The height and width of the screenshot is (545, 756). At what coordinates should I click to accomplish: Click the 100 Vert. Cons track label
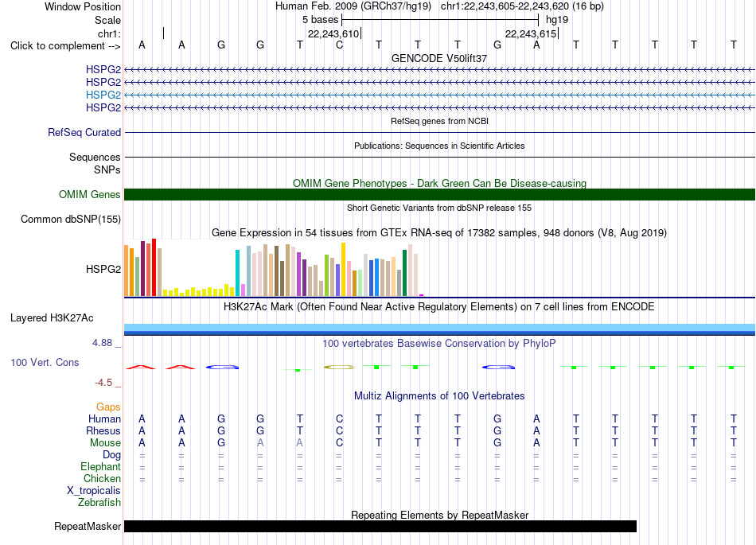pos(45,362)
